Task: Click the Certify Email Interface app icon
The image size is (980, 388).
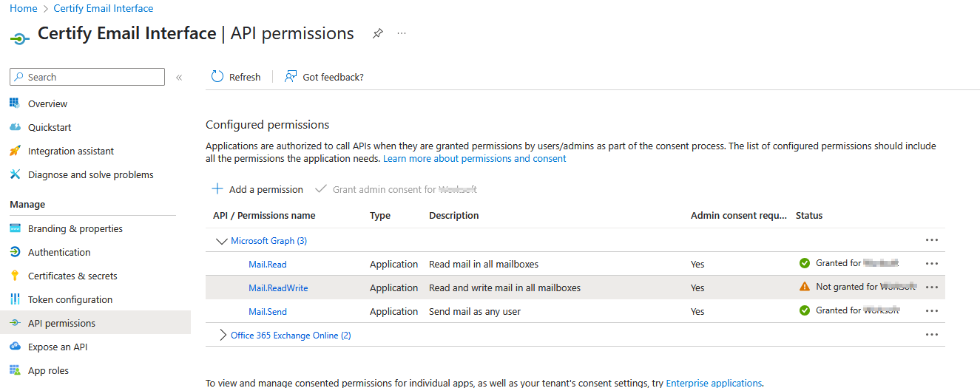Action: (20, 37)
